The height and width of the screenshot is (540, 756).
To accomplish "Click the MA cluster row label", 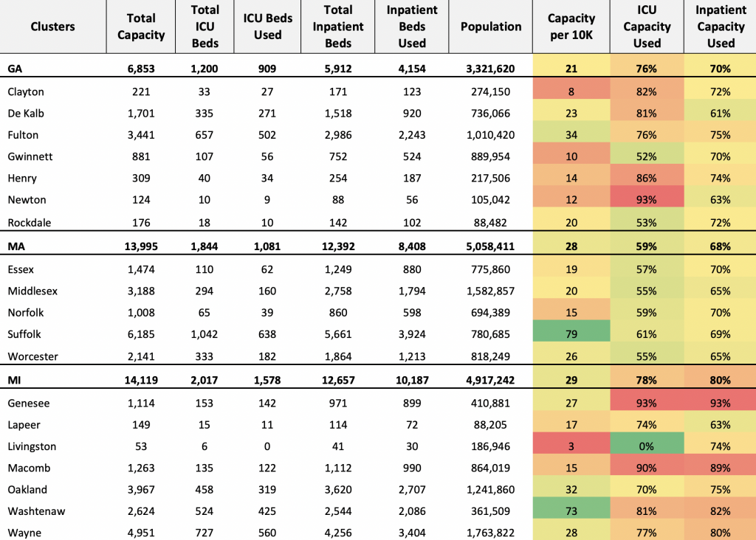I will 16,246.
